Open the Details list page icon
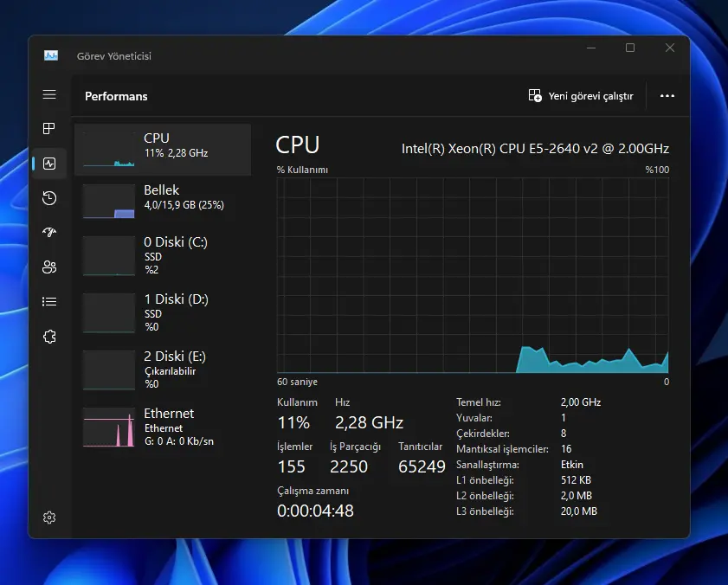This screenshot has height=585, width=728. [x=49, y=302]
